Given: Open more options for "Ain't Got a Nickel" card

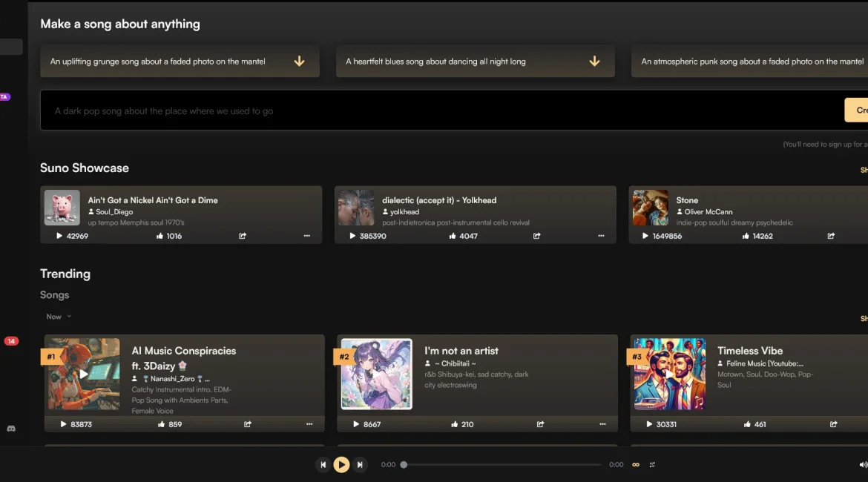Looking at the screenshot, I should tap(306, 236).
